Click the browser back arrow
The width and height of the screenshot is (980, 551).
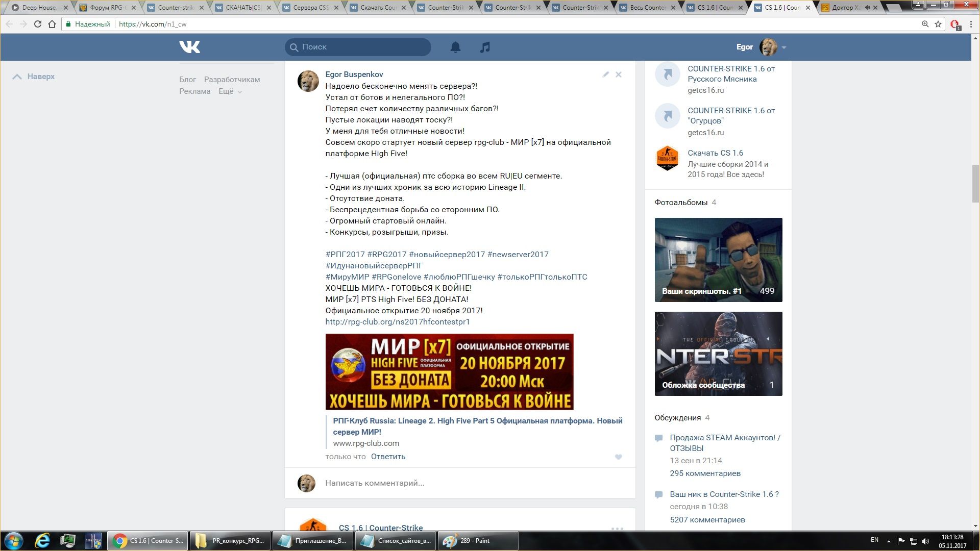coord(9,24)
